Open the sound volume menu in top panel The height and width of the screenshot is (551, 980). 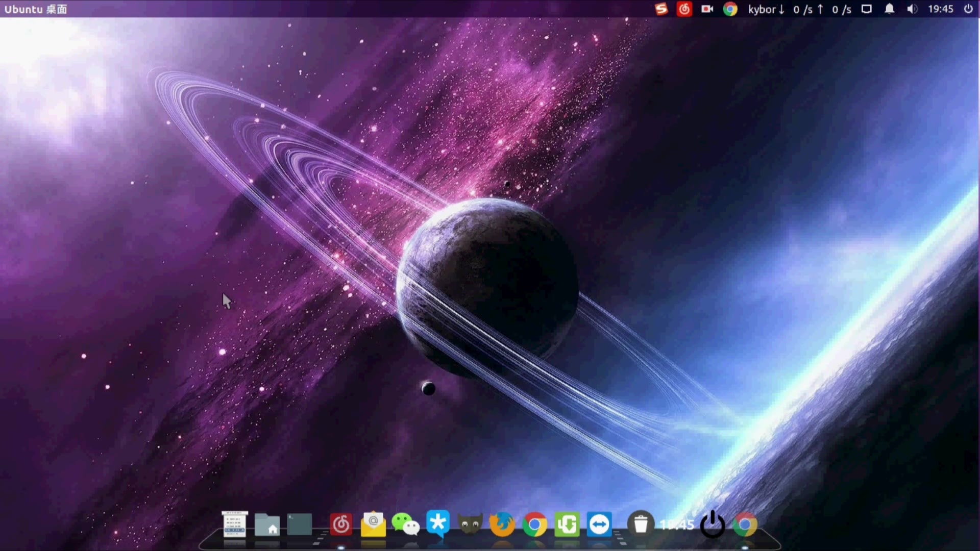pyautogui.click(x=912, y=9)
